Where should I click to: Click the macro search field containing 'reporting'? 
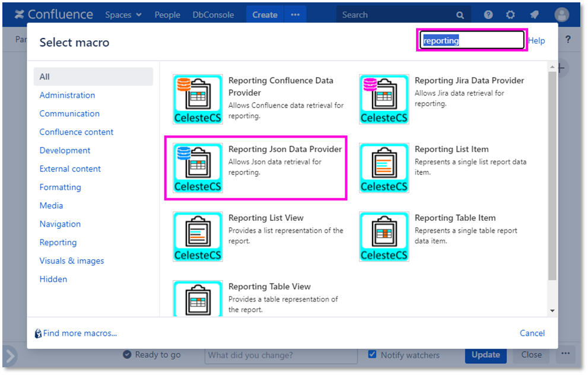[472, 40]
